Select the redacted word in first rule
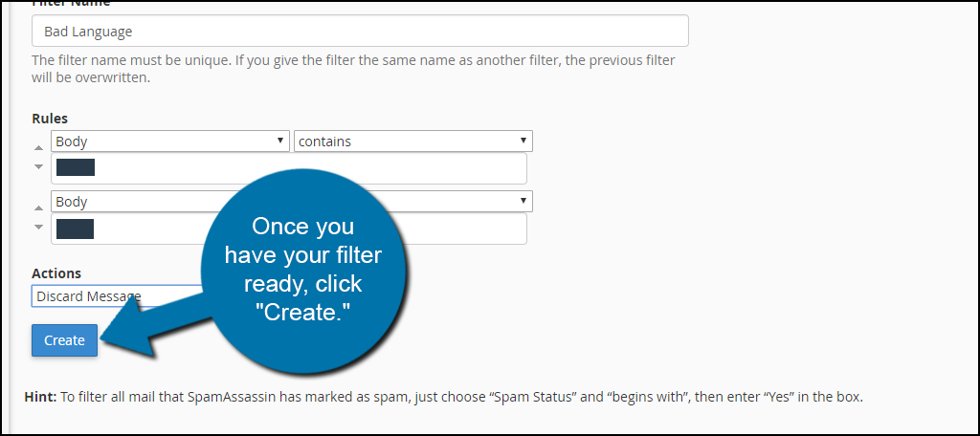 pyautogui.click(x=76, y=167)
